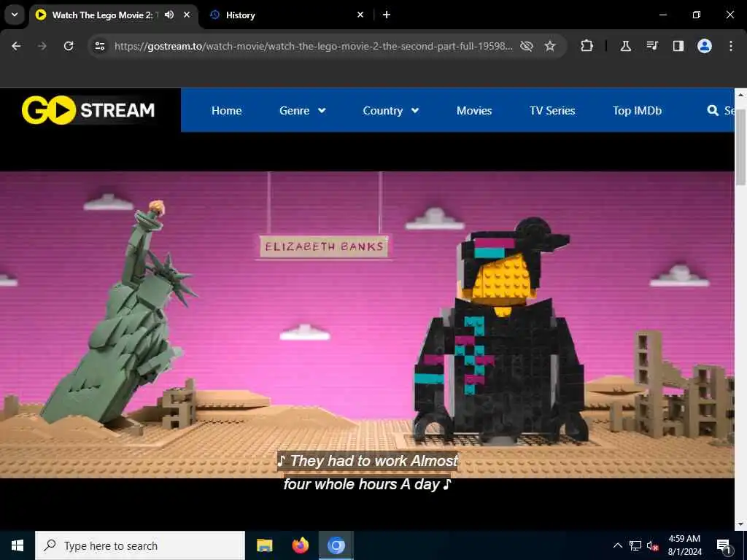Click the video player frame
Viewport: 747px width, 560px height.
[x=367, y=324]
